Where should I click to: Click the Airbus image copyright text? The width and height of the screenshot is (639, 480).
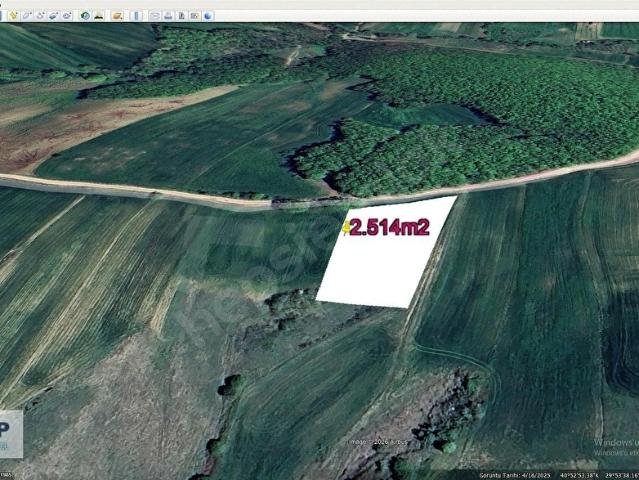[379, 442]
